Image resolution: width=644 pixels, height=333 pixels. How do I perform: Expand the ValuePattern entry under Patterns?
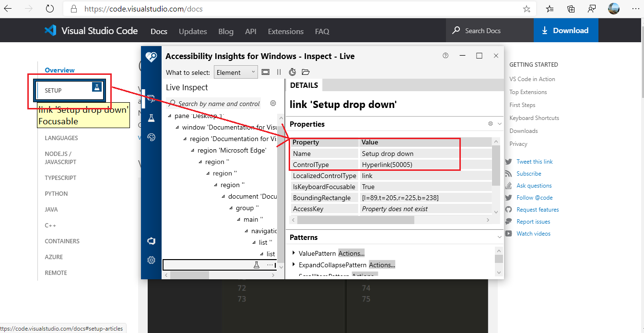point(294,253)
